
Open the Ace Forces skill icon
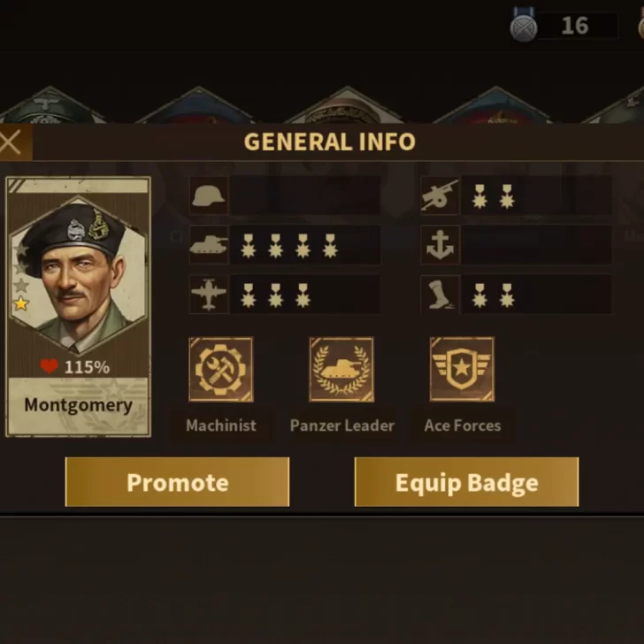pyautogui.click(x=462, y=369)
